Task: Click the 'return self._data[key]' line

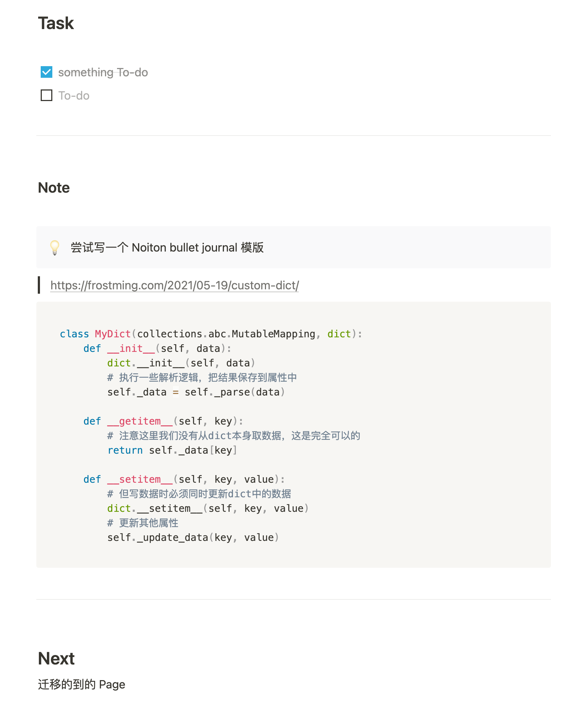Action: pos(172,450)
